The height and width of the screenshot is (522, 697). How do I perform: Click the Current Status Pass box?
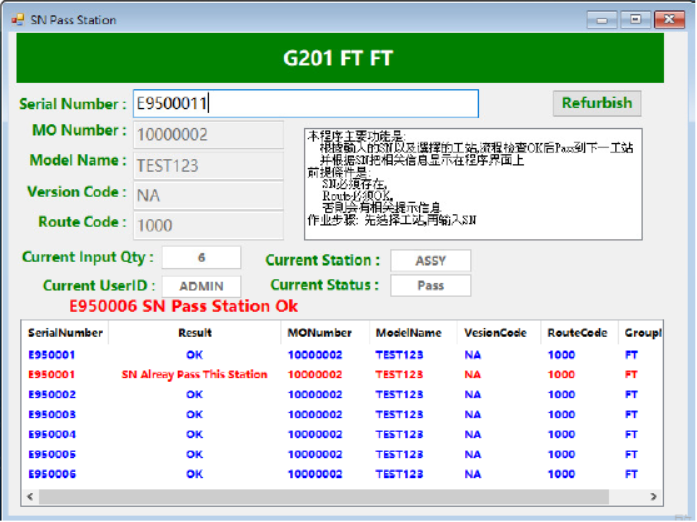click(430, 285)
